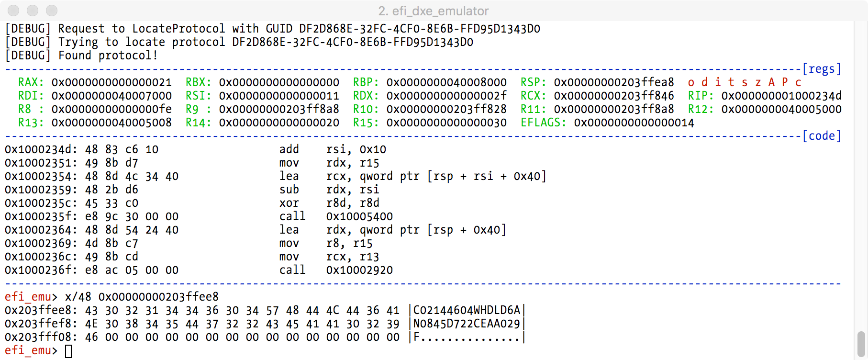This screenshot has height=360, width=868.
Task: Click the RIP register value
Action: (x=781, y=96)
